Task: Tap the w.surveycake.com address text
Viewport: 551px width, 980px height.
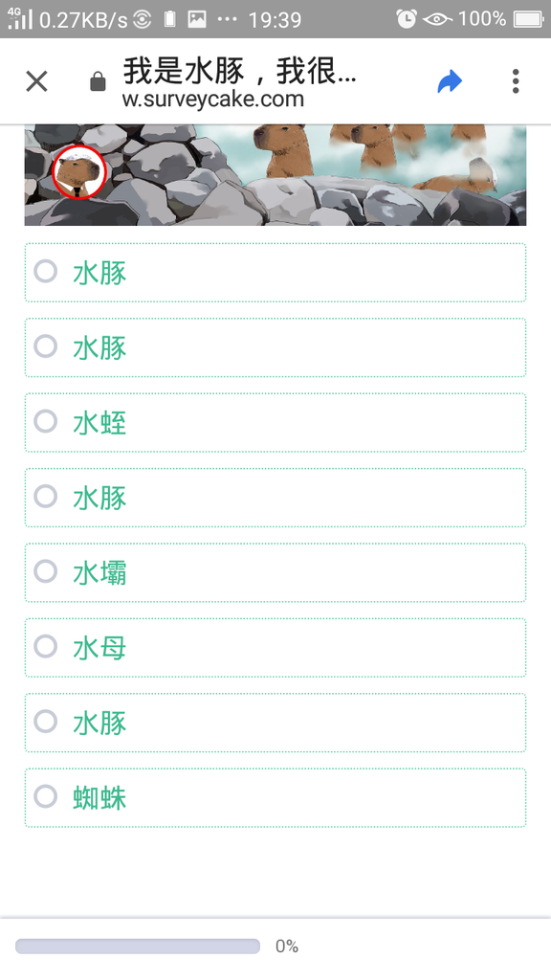Action: tap(213, 99)
